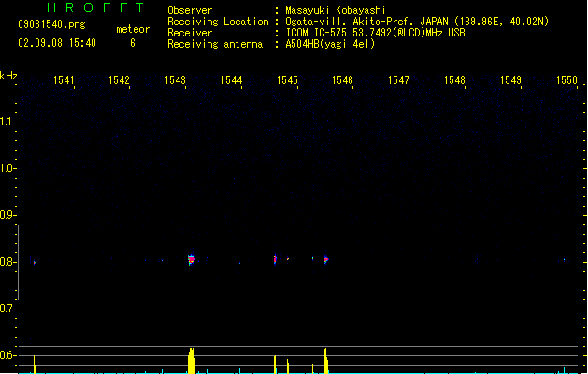The image size is (588, 374).
Task: Click the 0.6 kHz frequency label
Action: (x=7, y=355)
